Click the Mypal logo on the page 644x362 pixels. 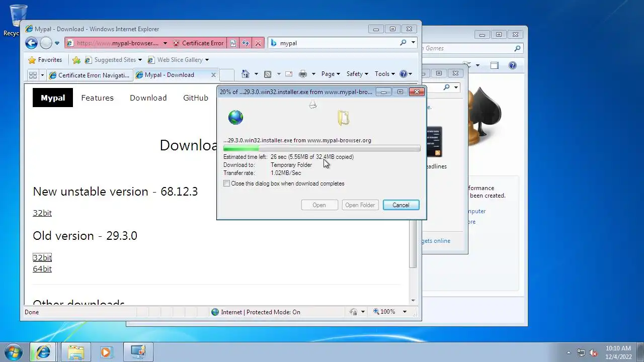click(53, 98)
